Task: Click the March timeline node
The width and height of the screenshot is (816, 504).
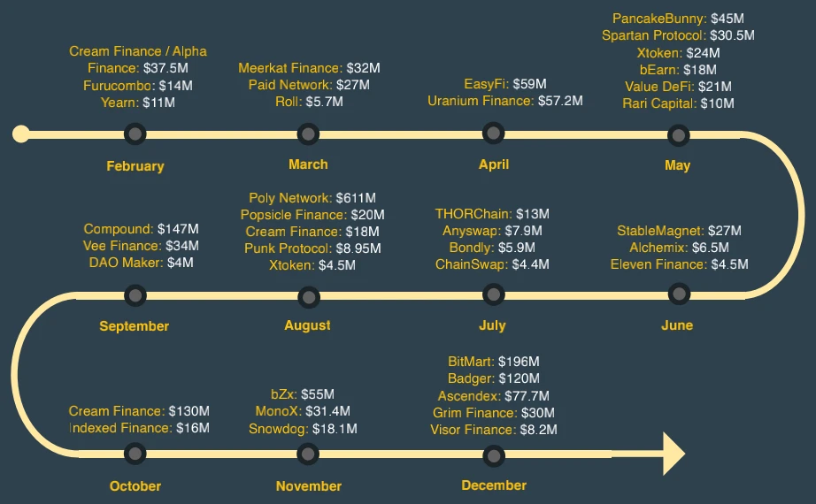Action: pos(308,134)
